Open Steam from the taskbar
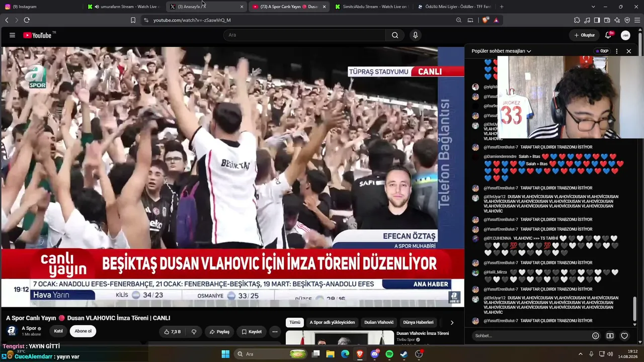Screen dimensions: 644x362 [404, 354]
